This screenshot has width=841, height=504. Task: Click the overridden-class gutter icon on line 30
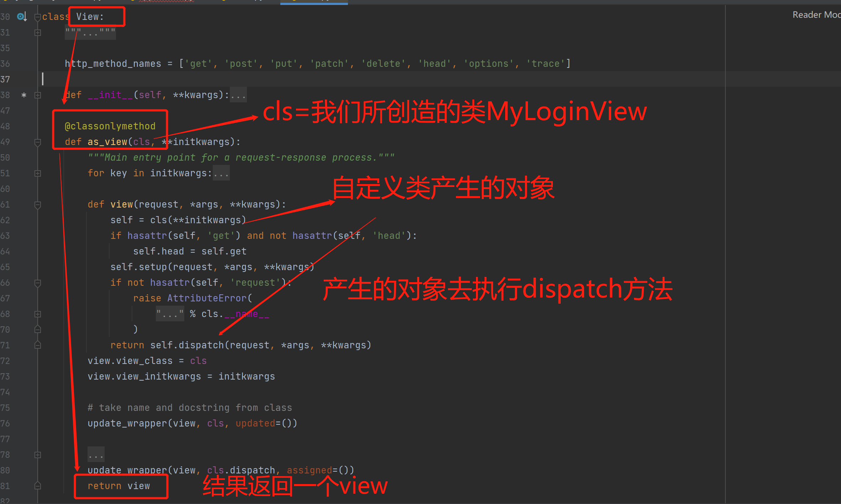22,17
